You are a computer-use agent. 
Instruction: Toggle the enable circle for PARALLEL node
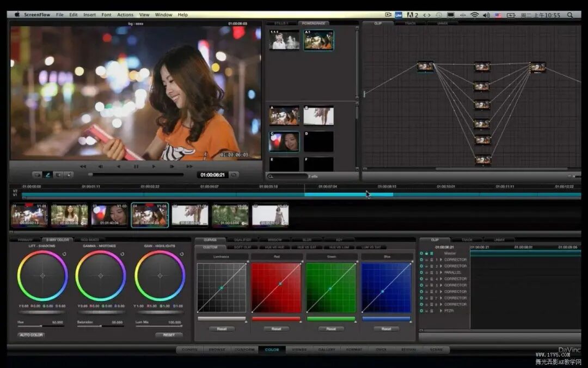point(421,272)
